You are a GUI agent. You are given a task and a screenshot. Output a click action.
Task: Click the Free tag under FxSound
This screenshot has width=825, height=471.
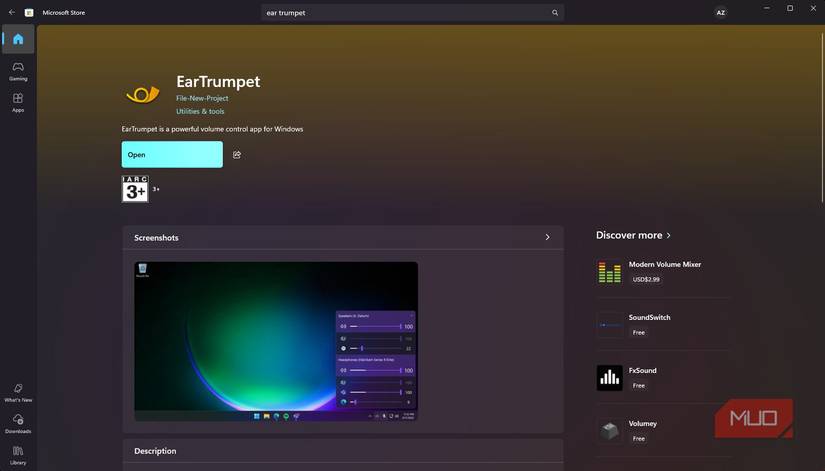point(639,386)
